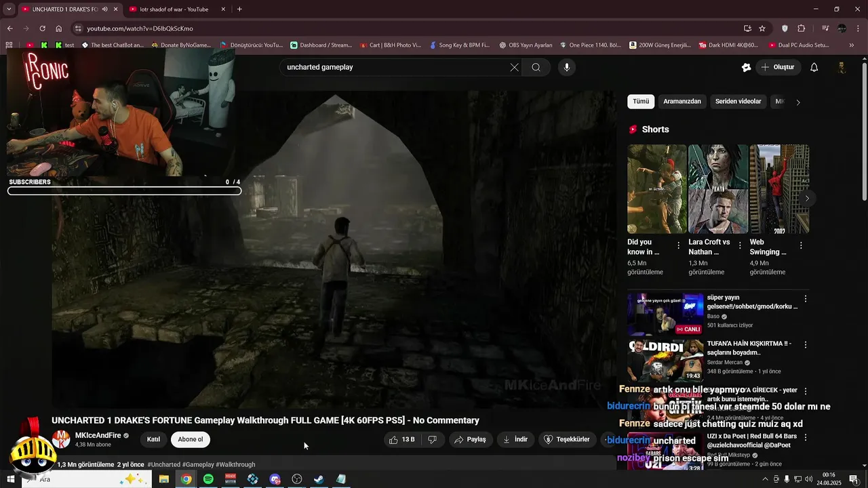Start voice search with microphone icon

point(567,67)
